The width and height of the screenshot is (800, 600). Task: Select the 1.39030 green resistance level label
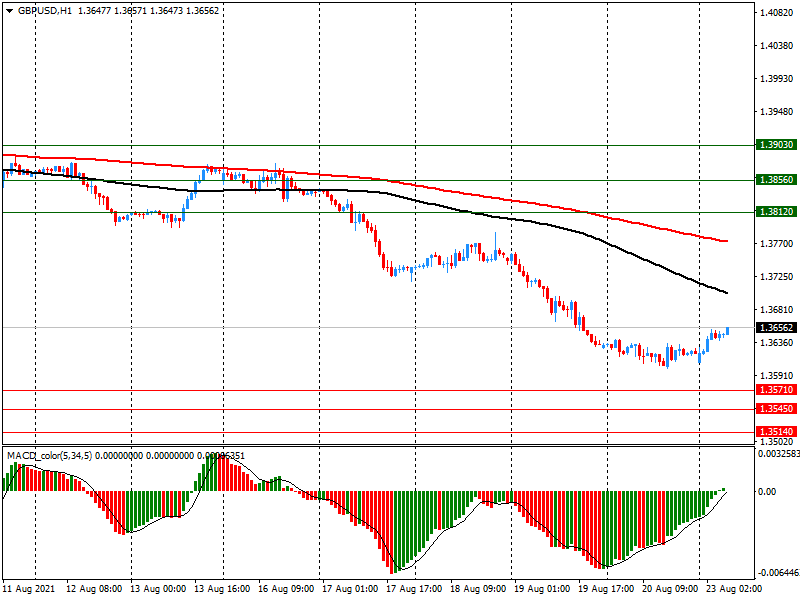776,145
